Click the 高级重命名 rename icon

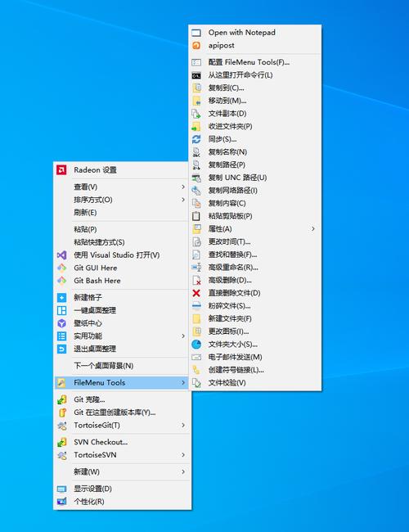coord(196,268)
